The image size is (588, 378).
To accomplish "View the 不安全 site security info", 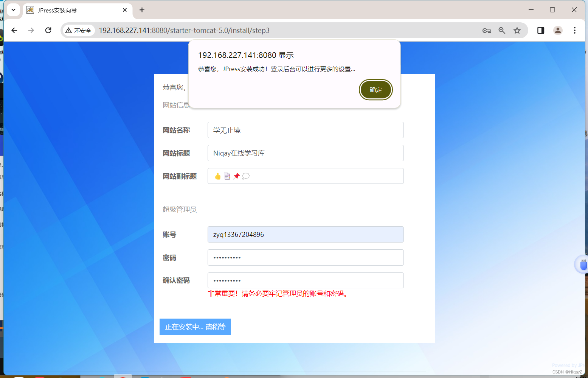I will 79,31.
